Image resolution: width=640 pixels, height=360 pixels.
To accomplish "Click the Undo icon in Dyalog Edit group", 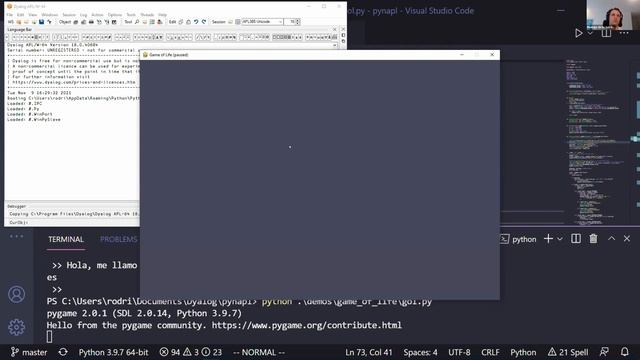I will point(196,22).
